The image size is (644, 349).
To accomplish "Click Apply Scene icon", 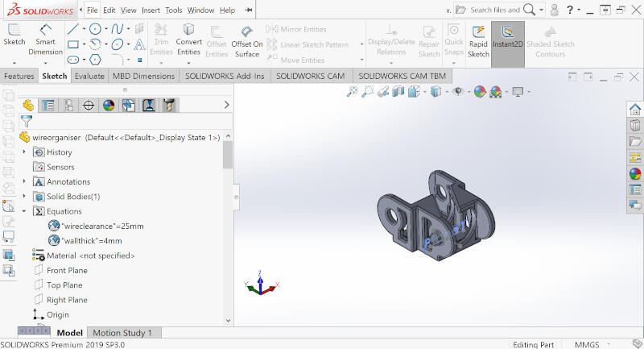I will pyautogui.click(x=496, y=91).
